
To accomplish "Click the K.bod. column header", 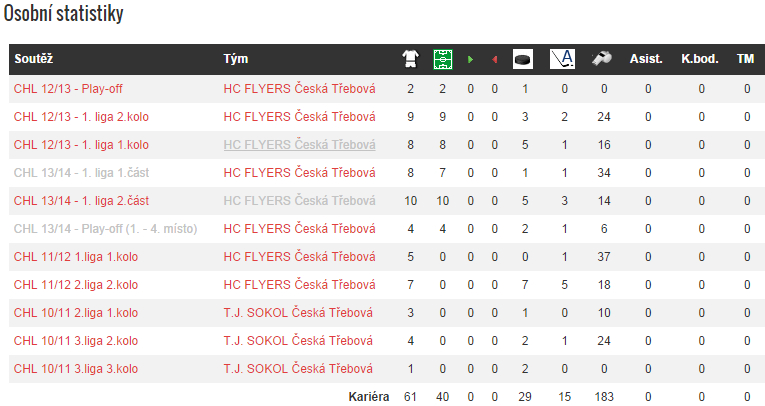I will 700,60.
